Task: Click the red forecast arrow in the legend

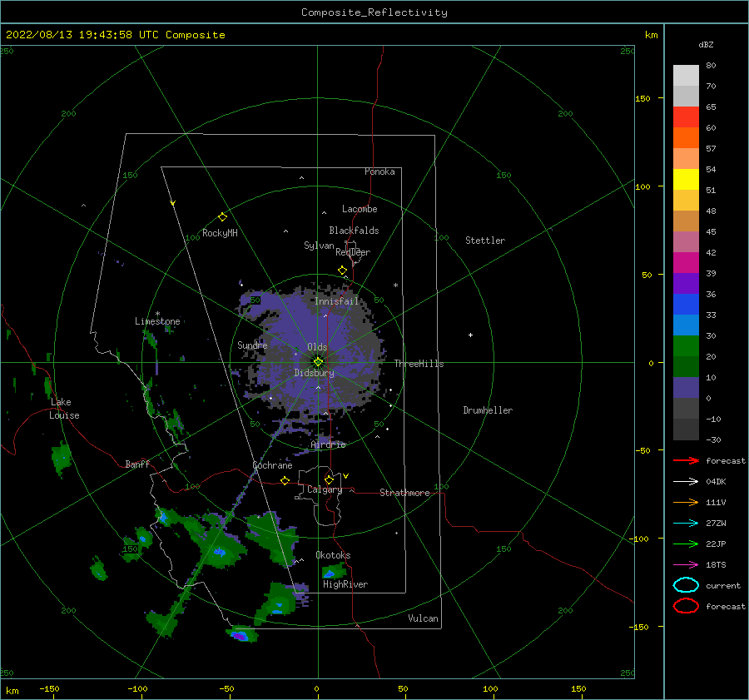Action: pos(686,460)
